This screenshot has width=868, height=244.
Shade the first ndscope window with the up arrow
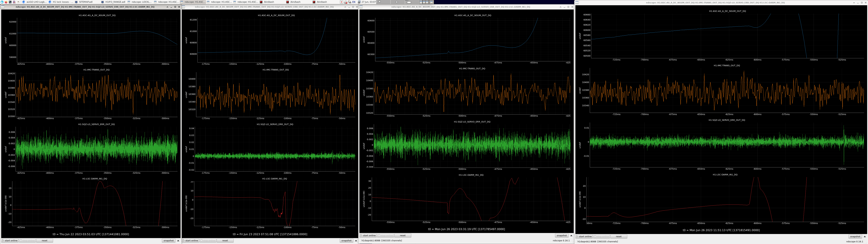[167, 7]
